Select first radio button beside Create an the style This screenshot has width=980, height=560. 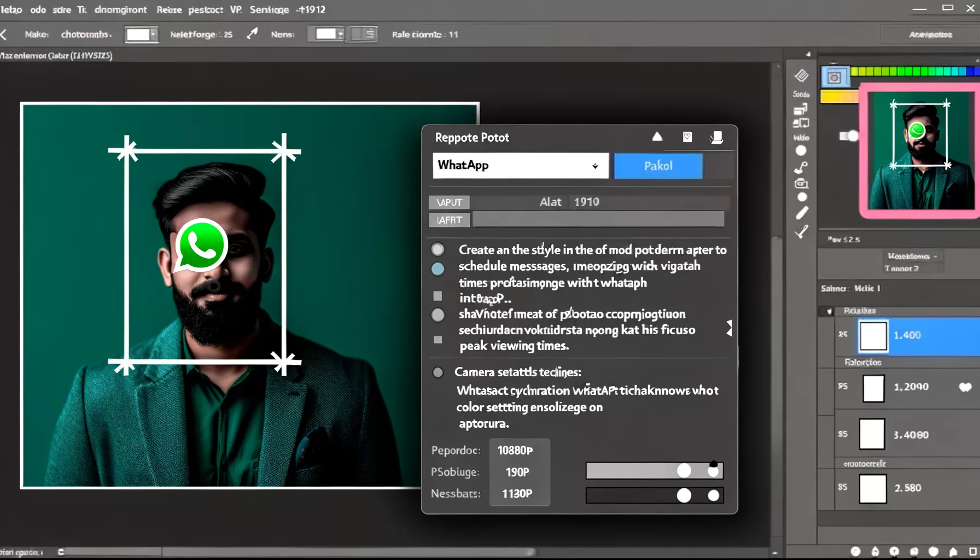pos(437,249)
